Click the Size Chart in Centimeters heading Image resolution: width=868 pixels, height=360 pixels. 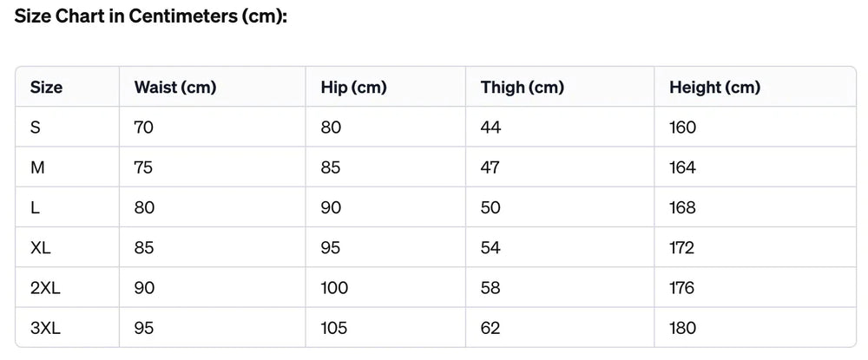151,17
